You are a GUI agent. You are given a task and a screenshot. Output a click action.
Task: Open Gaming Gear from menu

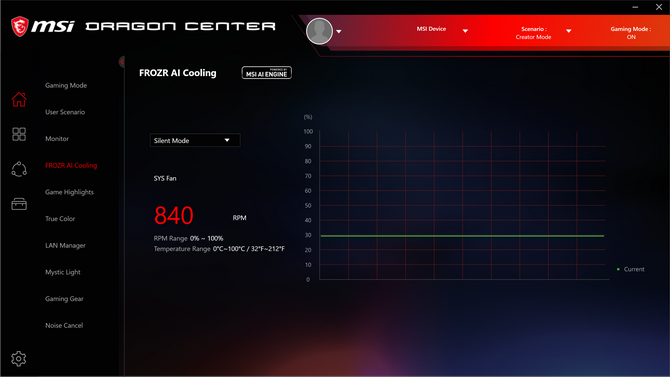(x=64, y=299)
